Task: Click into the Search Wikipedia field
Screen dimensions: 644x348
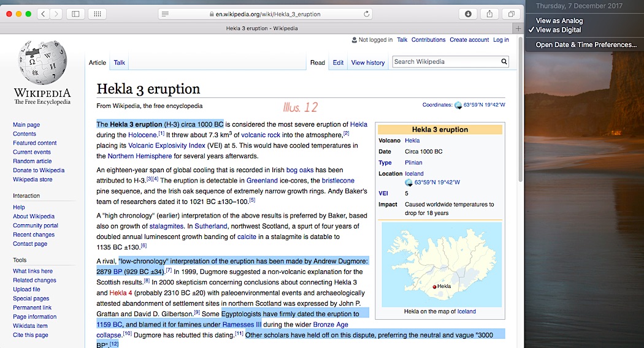Action: [446, 61]
